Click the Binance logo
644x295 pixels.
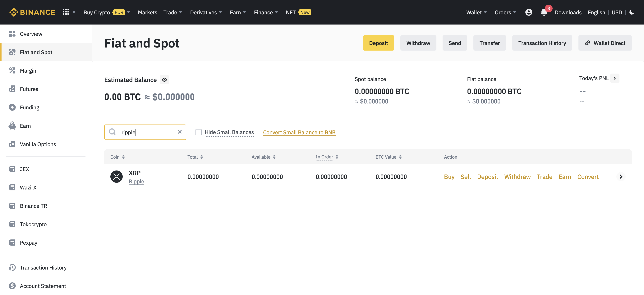[x=32, y=12]
